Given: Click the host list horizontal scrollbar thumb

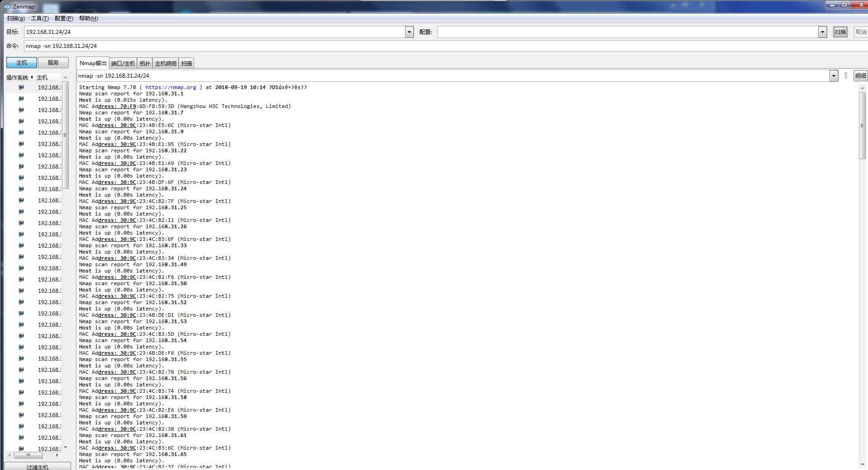Looking at the screenshot, I should click(28, 455).
